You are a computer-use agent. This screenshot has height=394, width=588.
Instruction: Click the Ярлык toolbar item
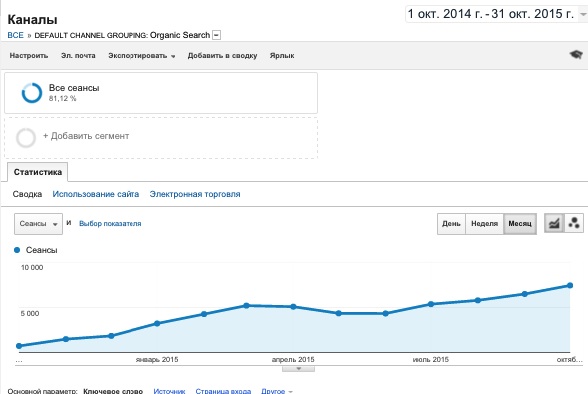click(282, 55)
